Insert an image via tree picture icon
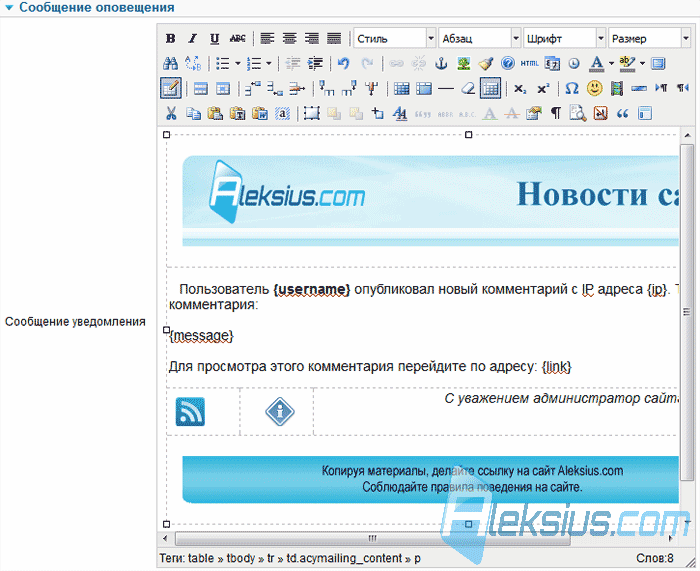 tap(463, 63)
